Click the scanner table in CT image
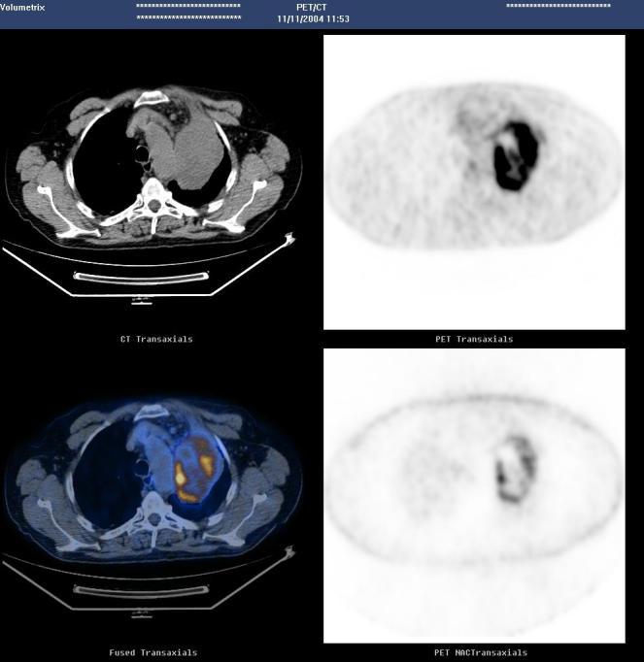Viewport: 644px width, 662px height. (141, 278)
